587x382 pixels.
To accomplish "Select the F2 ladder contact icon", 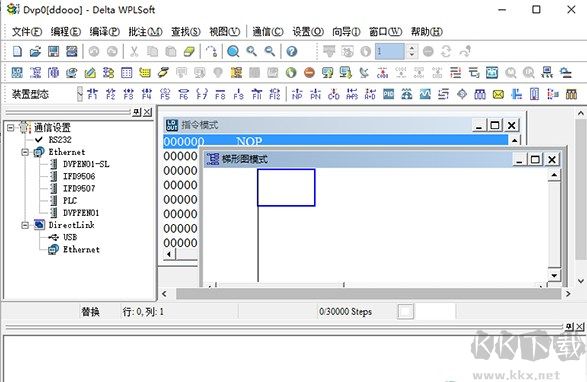I will coord(110,94).
